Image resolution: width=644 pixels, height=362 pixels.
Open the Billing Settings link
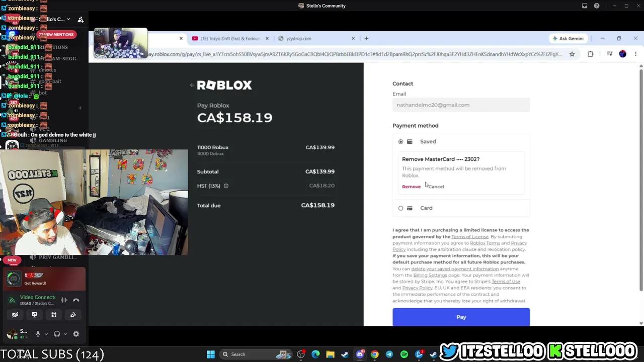tap(430, 276)
